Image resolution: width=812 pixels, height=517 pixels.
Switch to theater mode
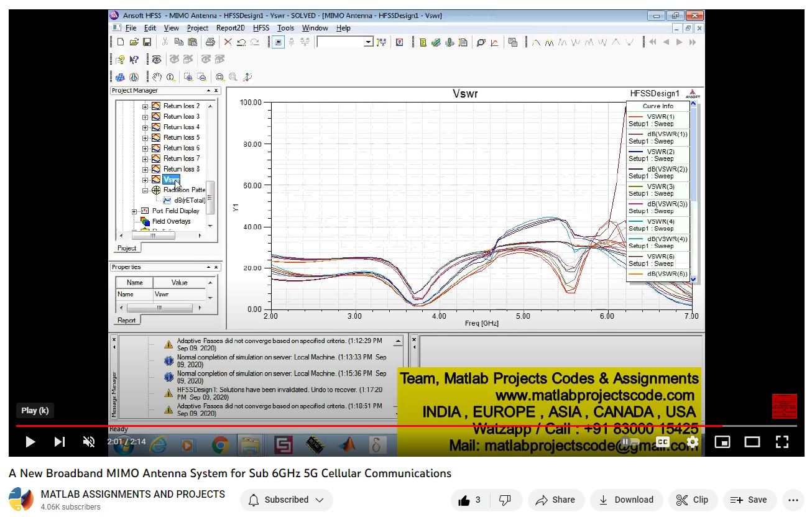(752, 442)
